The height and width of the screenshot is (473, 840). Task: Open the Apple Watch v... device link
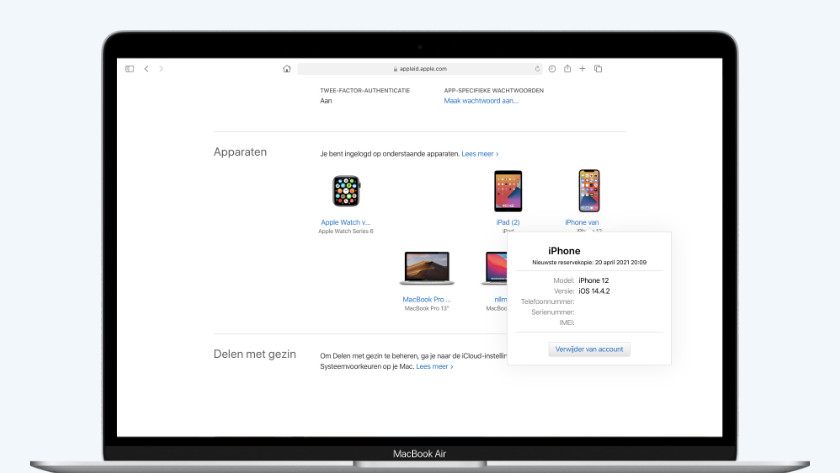coord(346,222)
